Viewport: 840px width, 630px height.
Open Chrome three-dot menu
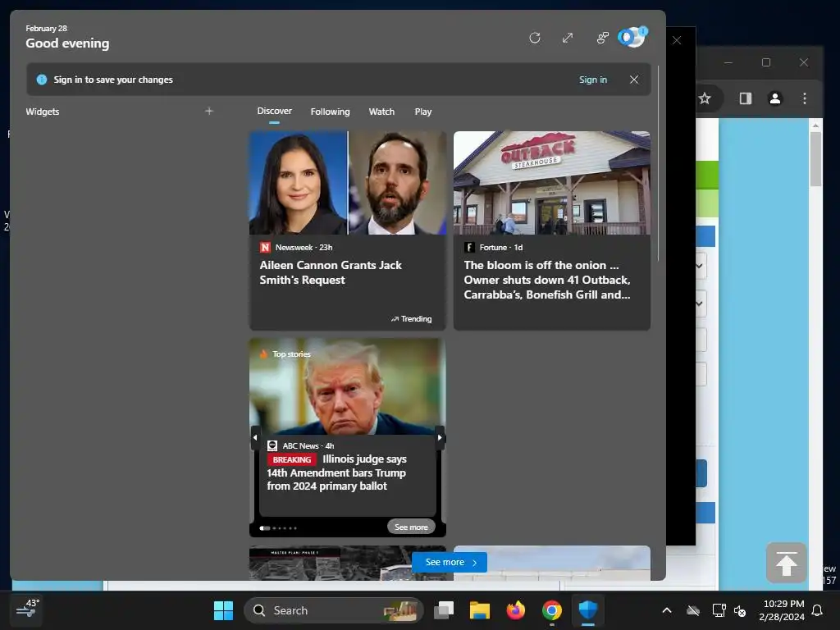pyautogui.click(x=804, y=98)
